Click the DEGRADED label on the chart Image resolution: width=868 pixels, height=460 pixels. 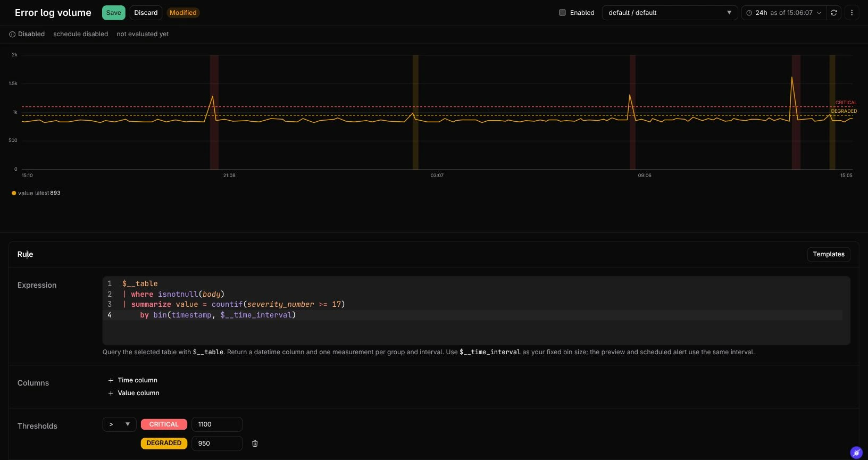pos(844,111)
